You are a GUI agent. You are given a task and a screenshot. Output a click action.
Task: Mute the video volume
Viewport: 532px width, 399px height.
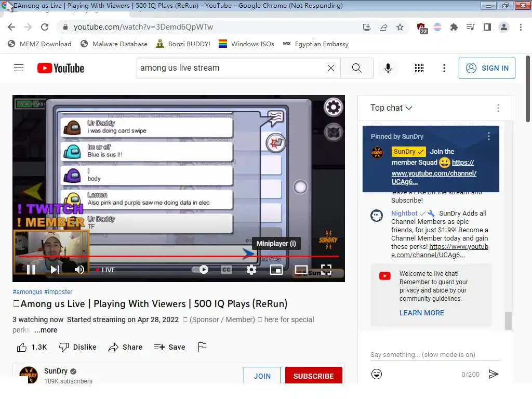pos(79,270)
